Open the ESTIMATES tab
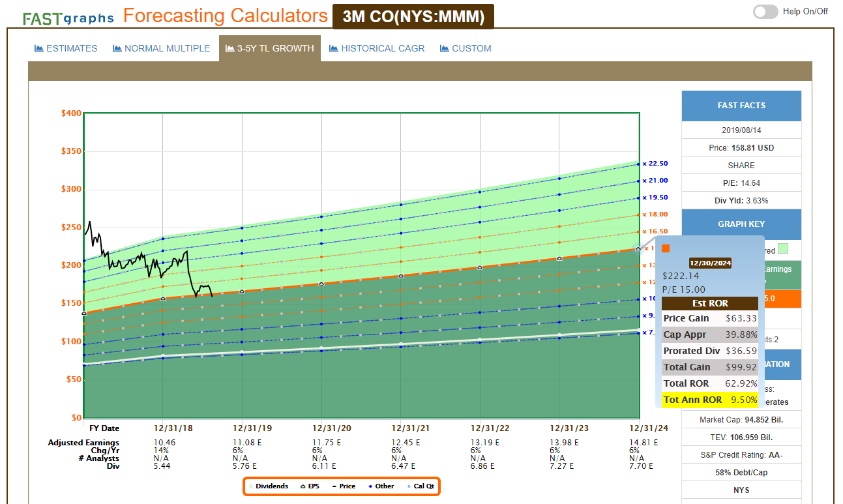The height and width of the screenshot is (504, 843). pyautogui.click(x=65, y=48)
